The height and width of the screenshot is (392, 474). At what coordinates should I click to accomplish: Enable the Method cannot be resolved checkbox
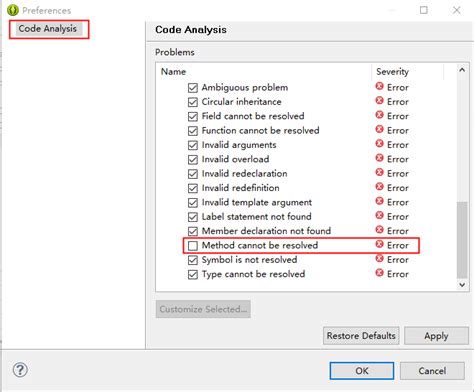point(193,246)
